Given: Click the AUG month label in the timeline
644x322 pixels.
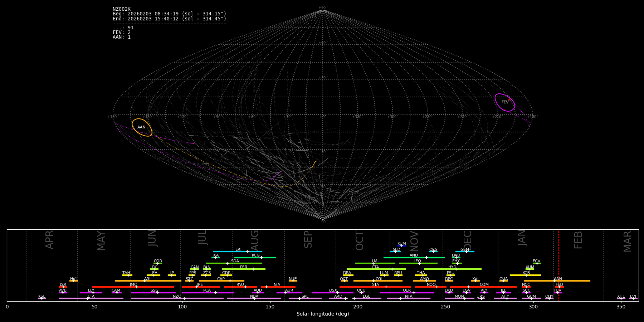Looking at the screenshot, I should click(254, 240).
